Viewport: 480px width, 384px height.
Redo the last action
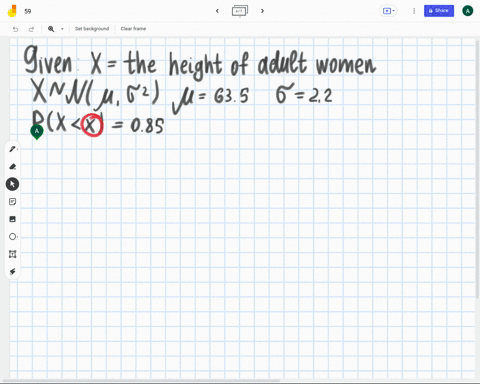point(31,29)
